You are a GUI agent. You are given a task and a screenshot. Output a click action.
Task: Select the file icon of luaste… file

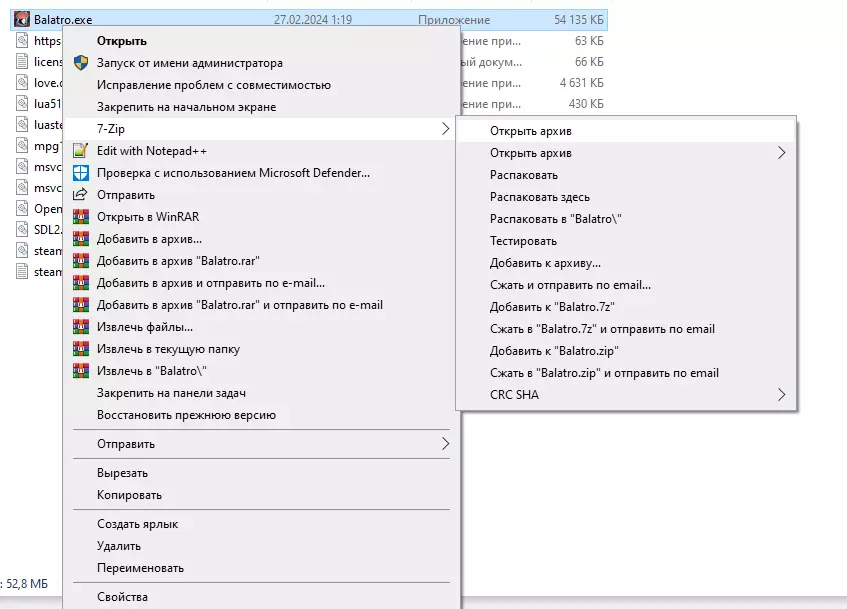click(x=22, y=125)
